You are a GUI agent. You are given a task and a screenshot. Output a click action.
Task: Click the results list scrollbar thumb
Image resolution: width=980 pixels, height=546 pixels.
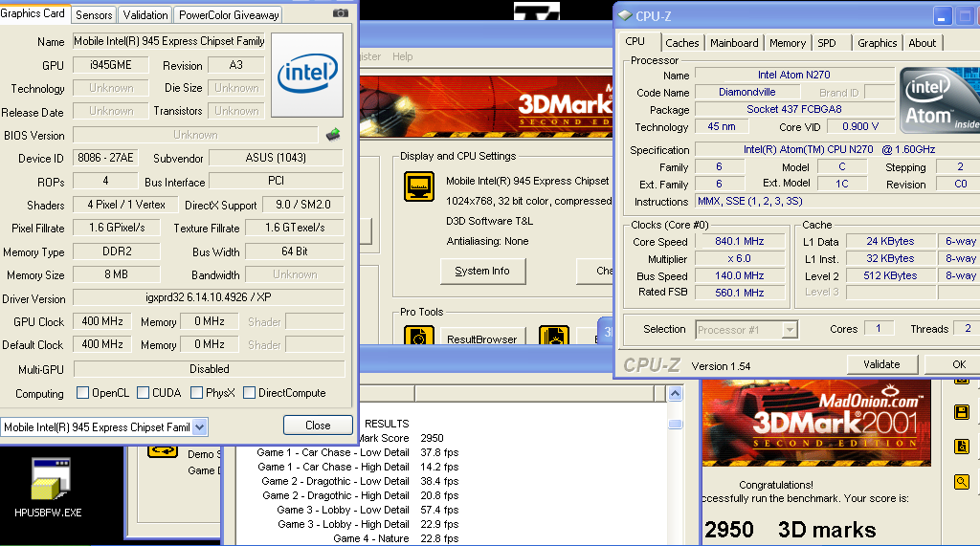(x=675, y=425)
